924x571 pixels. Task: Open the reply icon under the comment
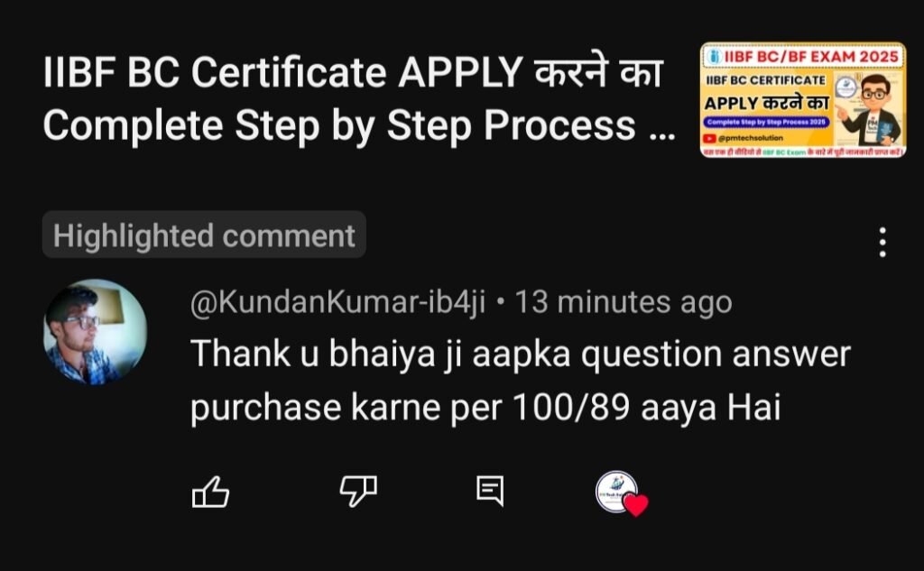pyautogui.click(x=490, y=492)
